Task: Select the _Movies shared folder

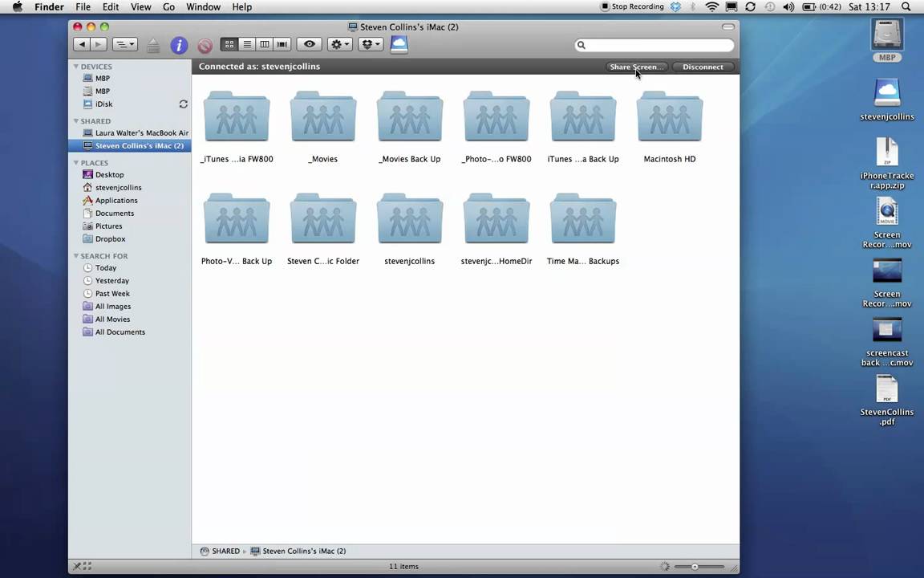Action: (323, 116)
